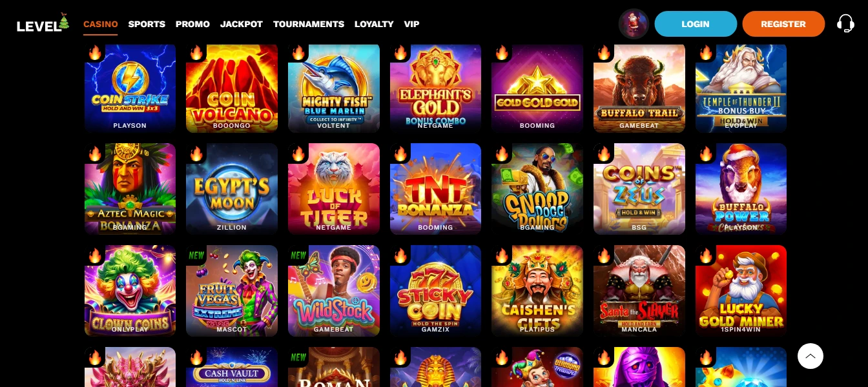Viewport: 868px width, 387px height.
Task: Click the flame badge on Coin Strike
Action: click(95, 53)
